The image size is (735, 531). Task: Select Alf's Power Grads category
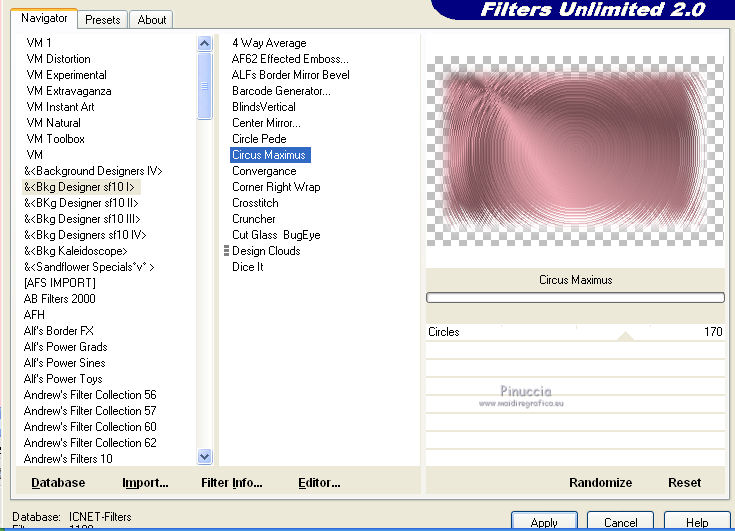coord(66,346)
